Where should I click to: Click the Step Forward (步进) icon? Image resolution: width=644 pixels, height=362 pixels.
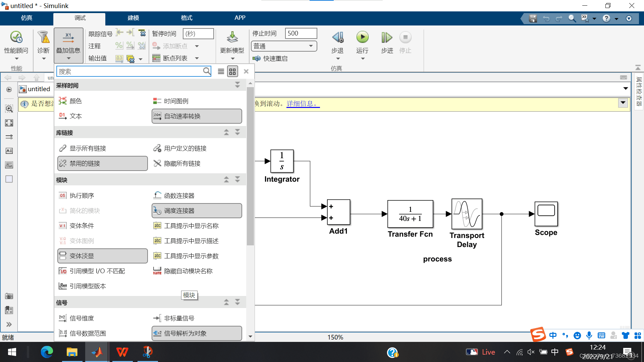[386, 38]
